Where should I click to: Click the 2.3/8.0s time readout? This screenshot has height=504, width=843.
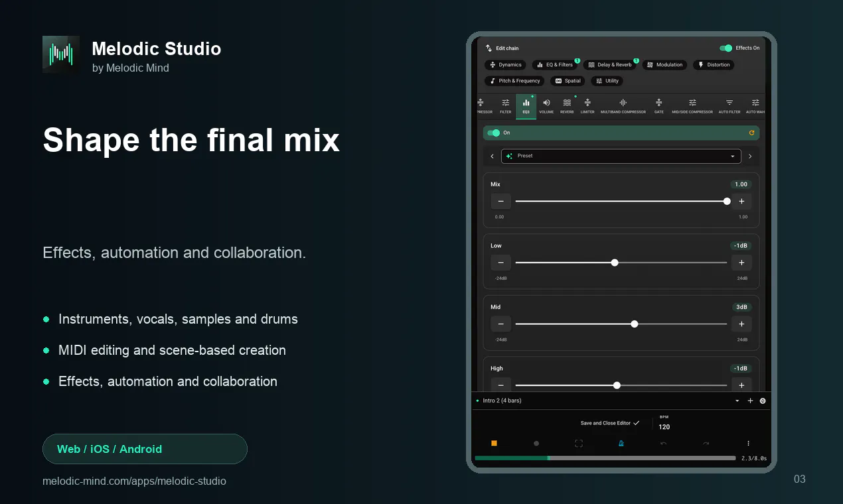click(754, 458)
